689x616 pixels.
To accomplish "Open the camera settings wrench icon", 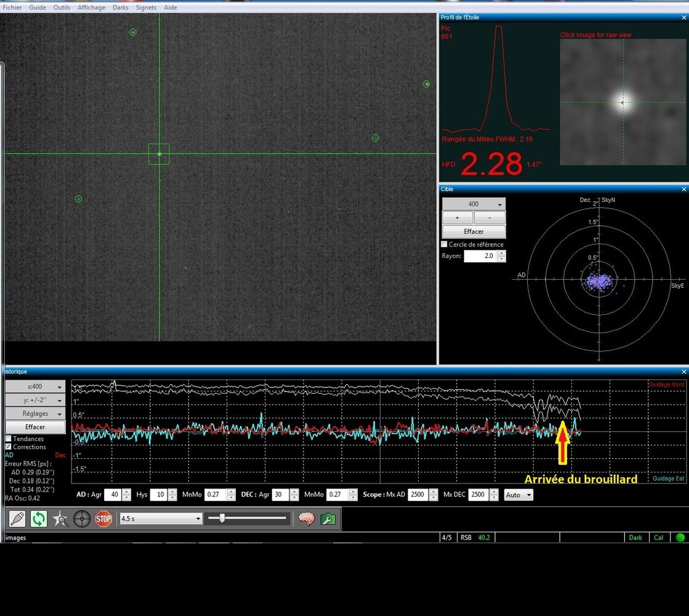I will click(328, 519).
